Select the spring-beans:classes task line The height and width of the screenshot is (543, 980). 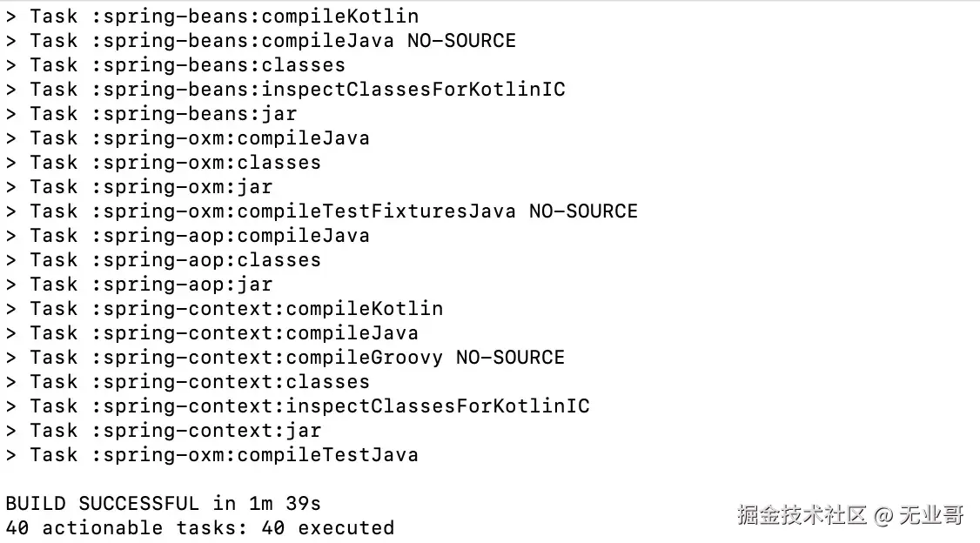(x=175, y=65)
